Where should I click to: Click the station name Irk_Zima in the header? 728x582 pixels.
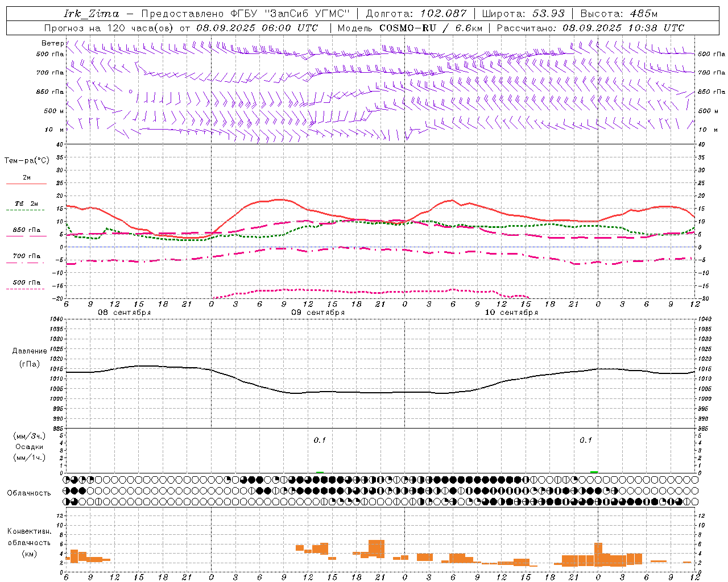(92, 14)
